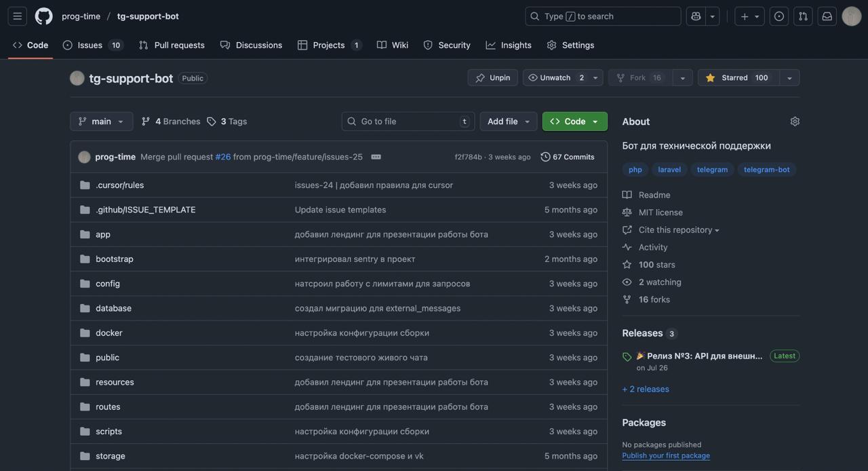Switch to the Code tab
Viewport: 868px width, 471px height.
point(31,45)
